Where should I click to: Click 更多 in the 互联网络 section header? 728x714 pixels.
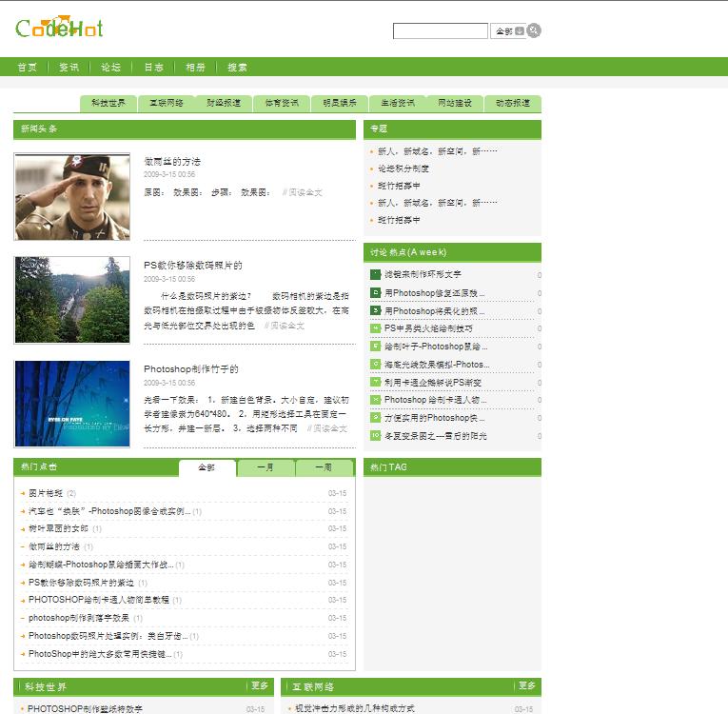[527, 685]
